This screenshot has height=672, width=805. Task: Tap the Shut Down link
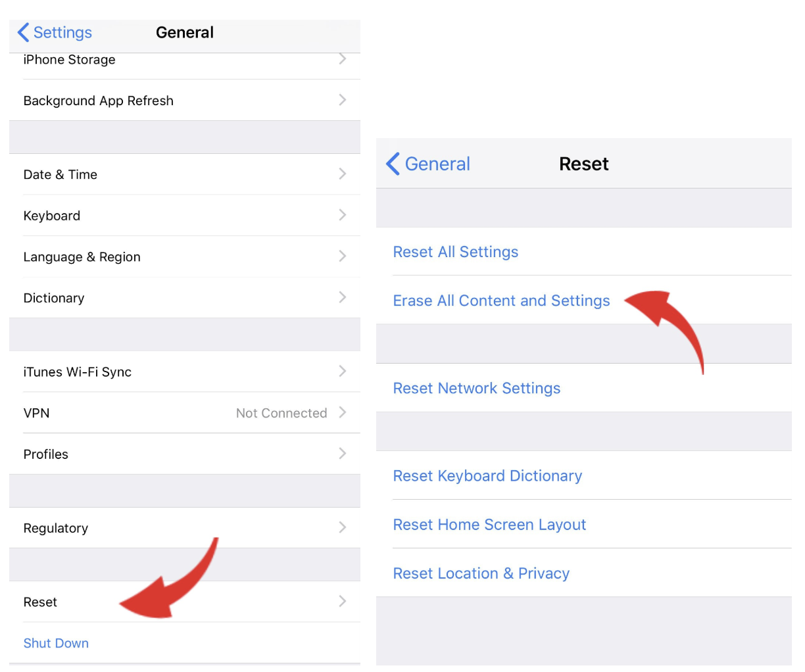[56, 643]
